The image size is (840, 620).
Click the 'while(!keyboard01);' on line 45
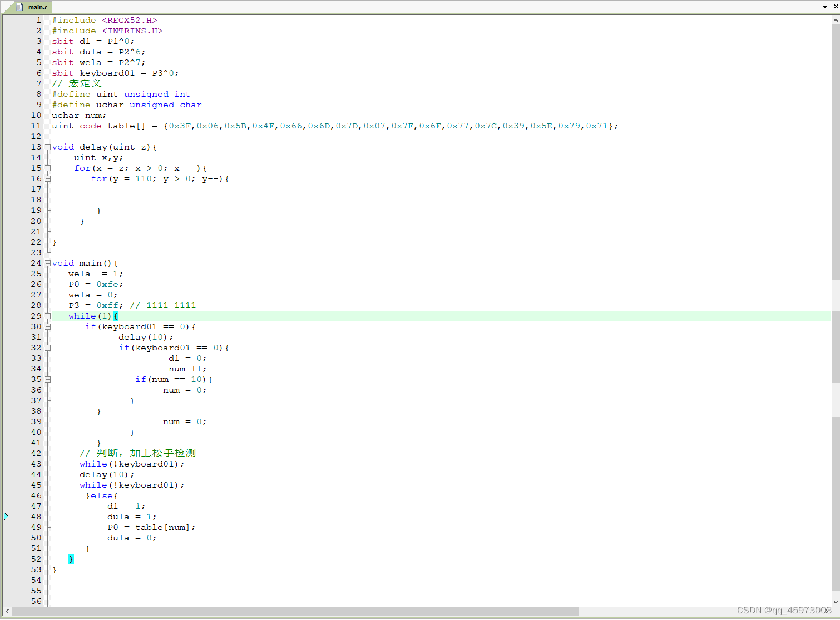[132, 485]
